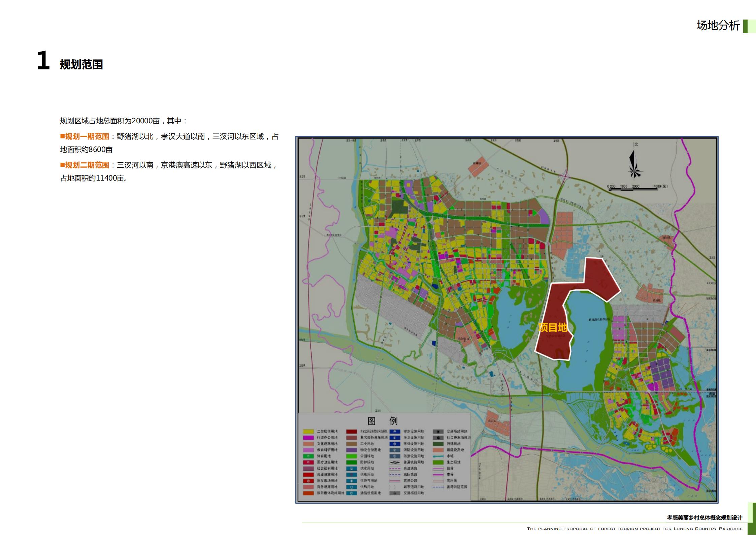Click the 防洪设施用地 legend symbol
This screenshot has width=756, height=535.
tap(395, 456)
